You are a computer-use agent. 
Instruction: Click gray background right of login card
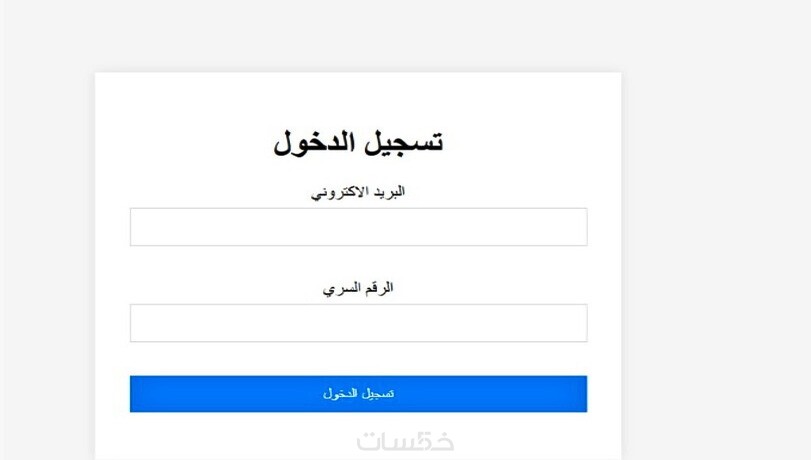[715, 250]
